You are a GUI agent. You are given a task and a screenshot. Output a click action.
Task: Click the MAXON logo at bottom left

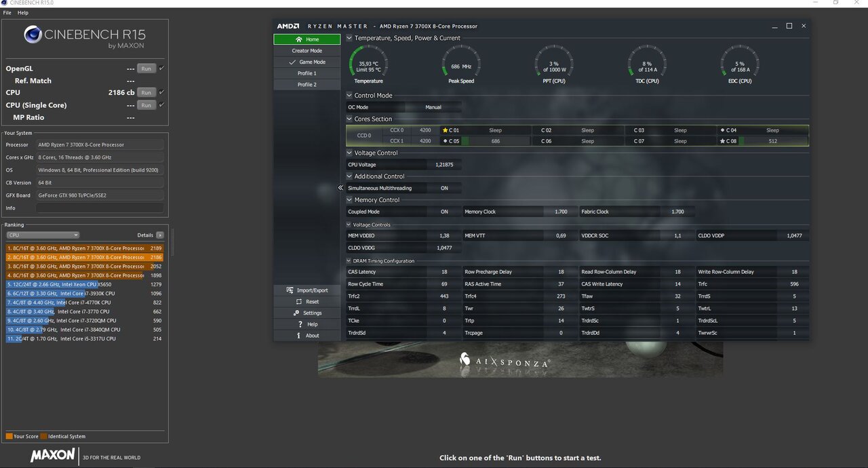53,456
